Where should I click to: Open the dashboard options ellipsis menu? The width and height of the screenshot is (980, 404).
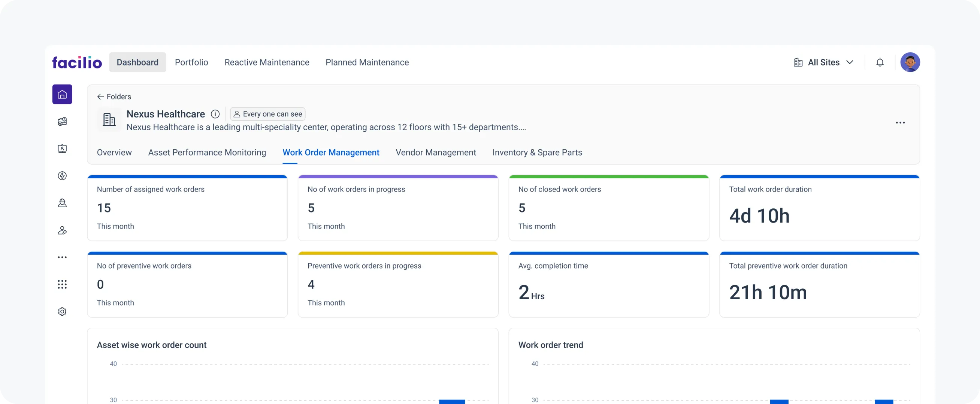pyautogui.click(x=901, y=122)
